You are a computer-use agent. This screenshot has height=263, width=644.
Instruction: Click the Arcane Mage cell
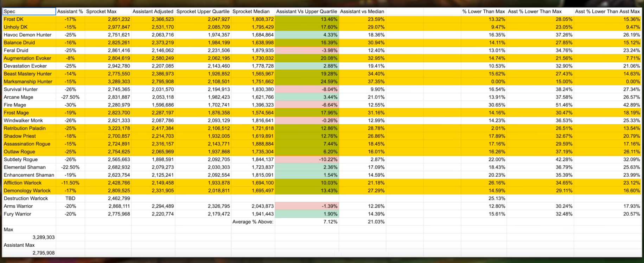tap(29, 97)
